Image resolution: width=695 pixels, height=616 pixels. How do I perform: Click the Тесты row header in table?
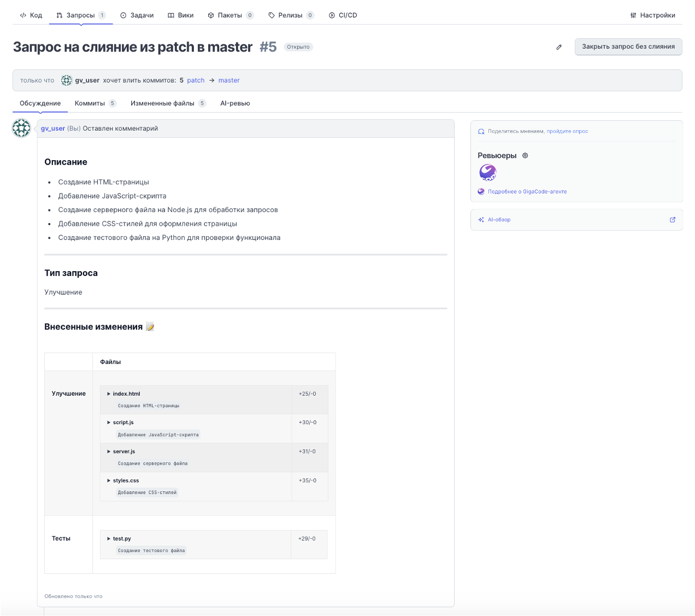[x=61, y=538]
